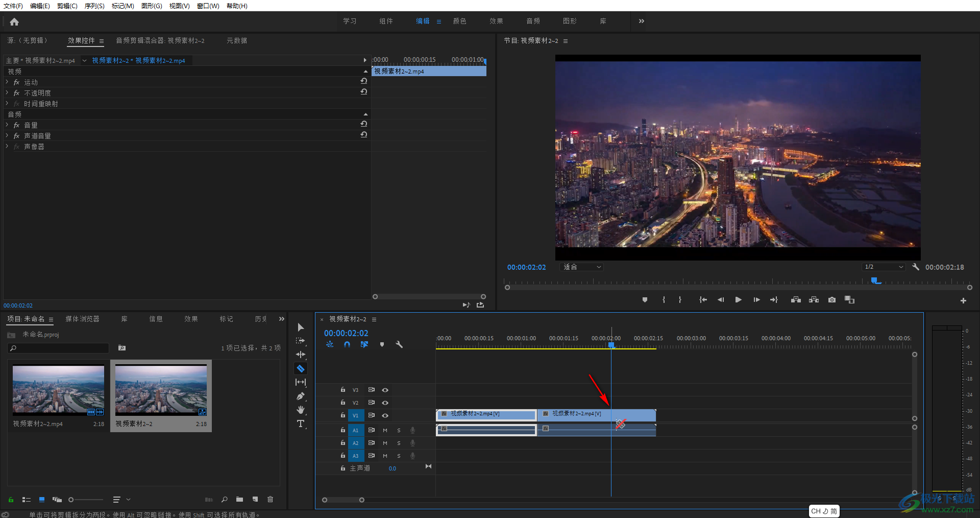Mute audio track A1

tap(385, 430)
